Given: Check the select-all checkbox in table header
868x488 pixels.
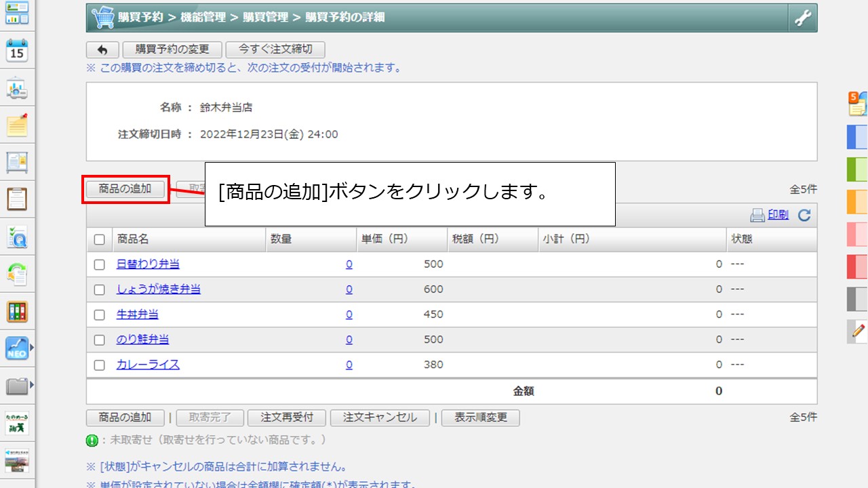Looking at the screenshot, I should (x=100, y=239).
